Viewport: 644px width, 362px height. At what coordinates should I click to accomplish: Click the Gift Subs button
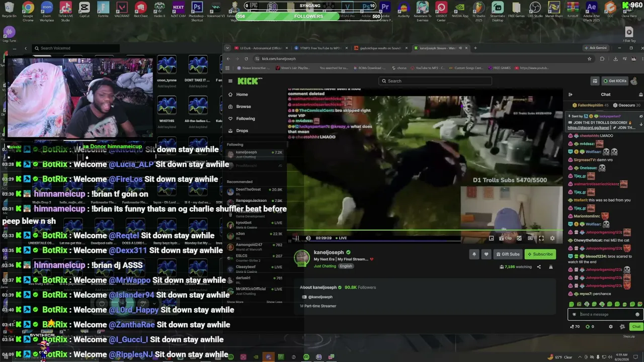pyautogui.click(x=507, y=254)
